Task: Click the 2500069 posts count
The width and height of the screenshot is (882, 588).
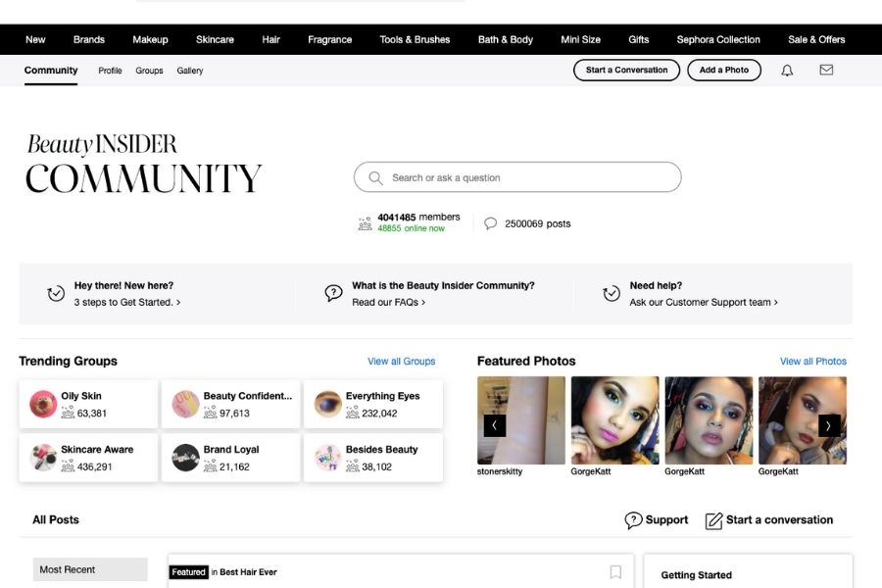Action: (537, 224)
